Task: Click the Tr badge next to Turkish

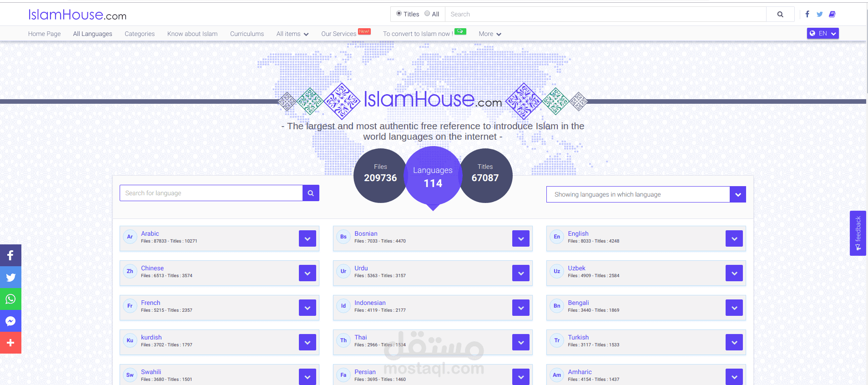Action: [557, 340]
